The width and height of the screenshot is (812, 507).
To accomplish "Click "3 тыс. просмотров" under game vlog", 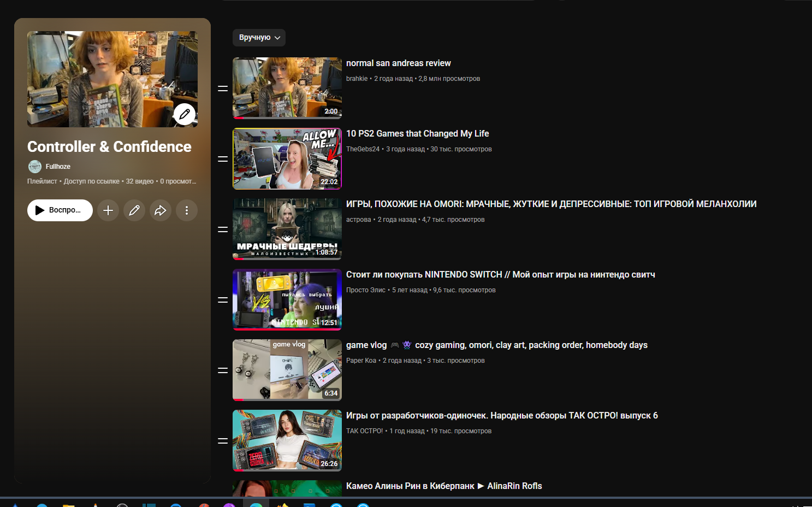I will pyautogui.click(x=456, y=361).
